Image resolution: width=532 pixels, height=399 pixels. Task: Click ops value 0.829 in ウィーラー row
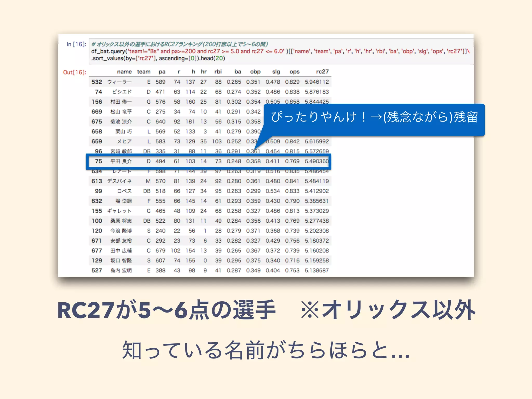292,82
